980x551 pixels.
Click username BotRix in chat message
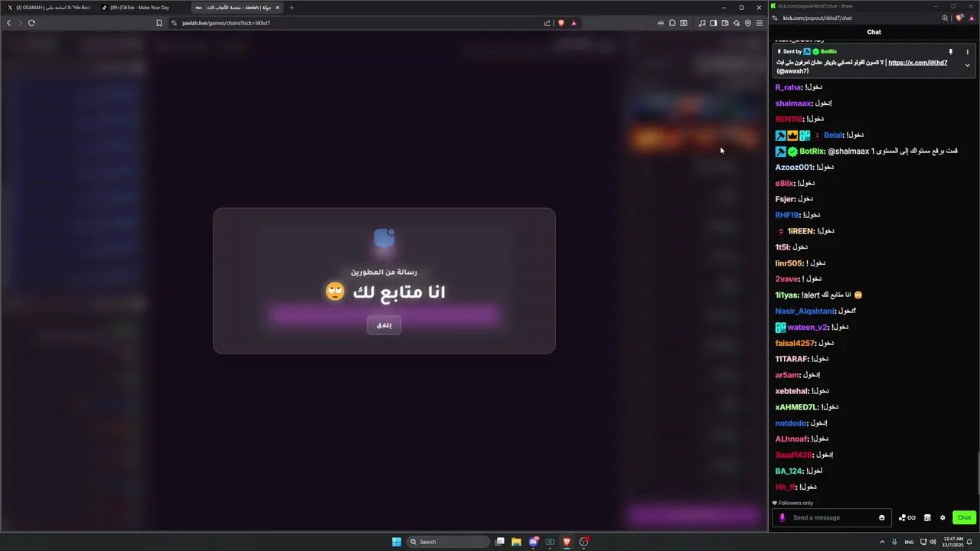click(x=812, y=152)
